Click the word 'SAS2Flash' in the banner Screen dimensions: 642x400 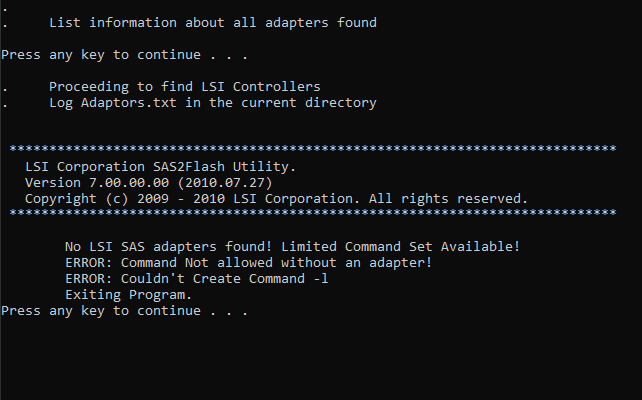[x=189, y=167]
